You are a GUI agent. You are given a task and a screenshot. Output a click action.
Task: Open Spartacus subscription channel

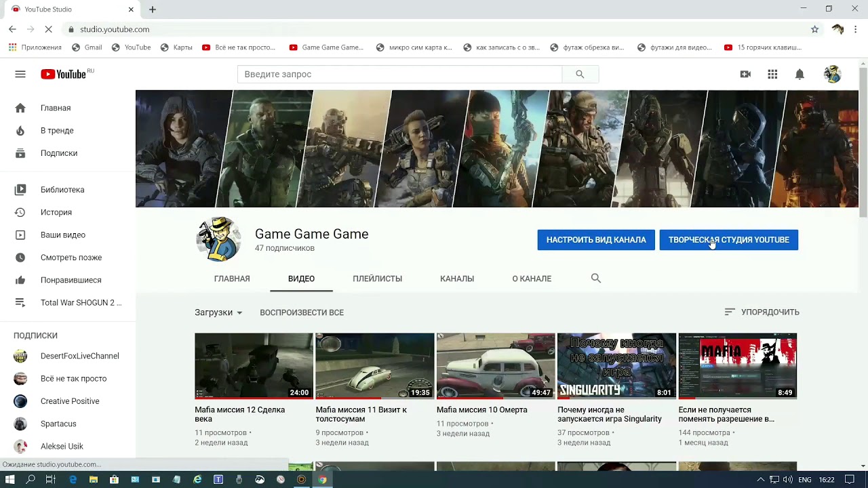[x=68, y=424]
